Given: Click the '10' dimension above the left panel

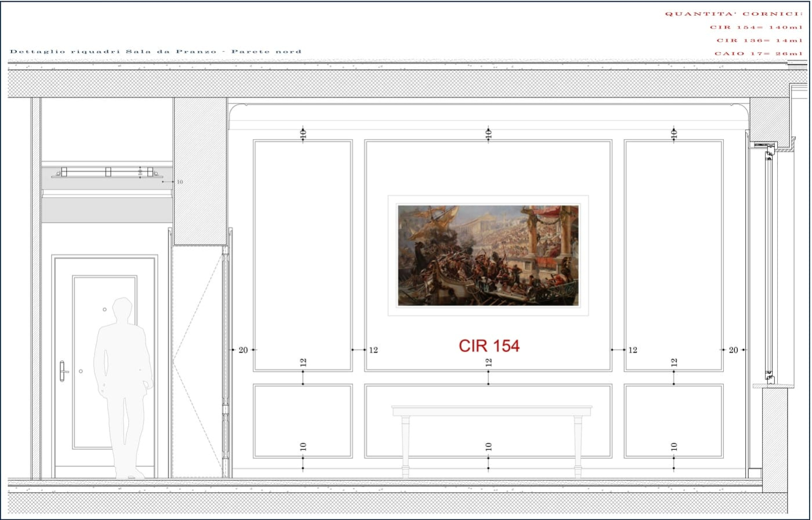Looking at the screenshot, I should (303, 133).
